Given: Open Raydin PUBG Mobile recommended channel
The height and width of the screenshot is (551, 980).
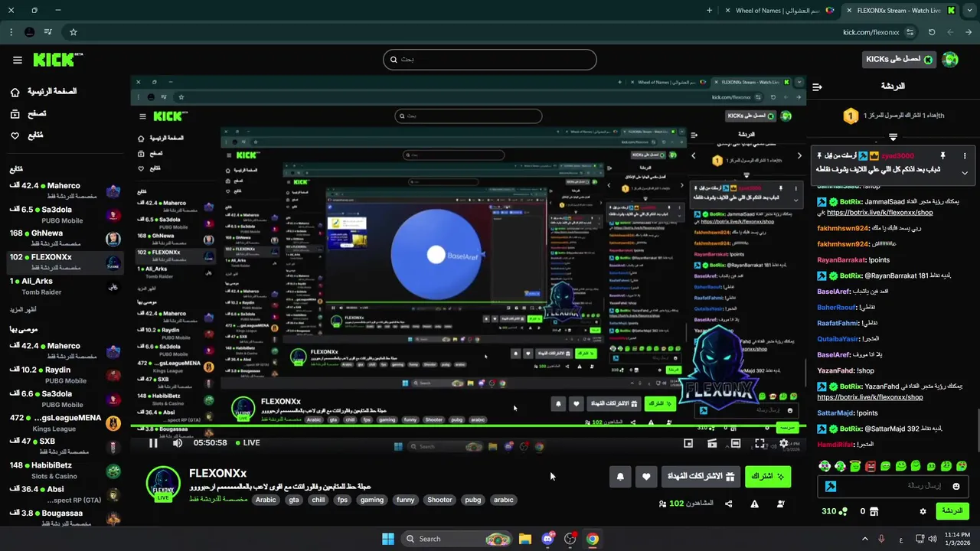Looking at the screenshot, I should click(64, 375).
